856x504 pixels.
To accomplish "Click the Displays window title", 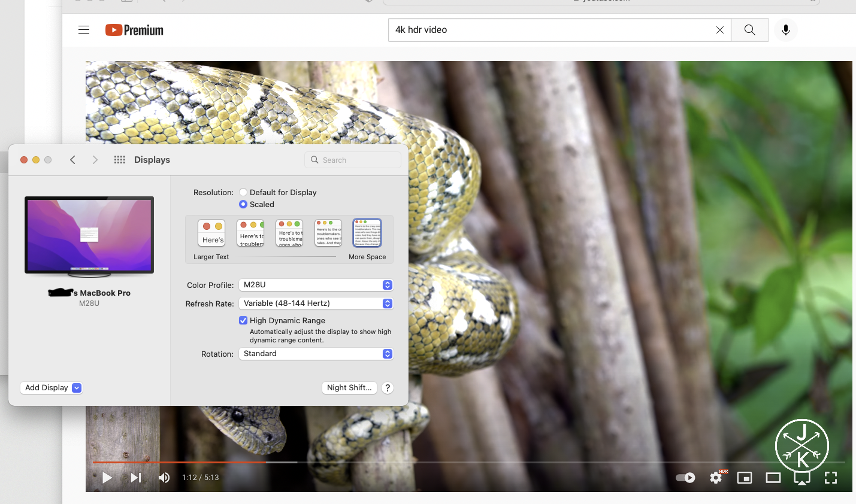I will click(x=152, y=160).
